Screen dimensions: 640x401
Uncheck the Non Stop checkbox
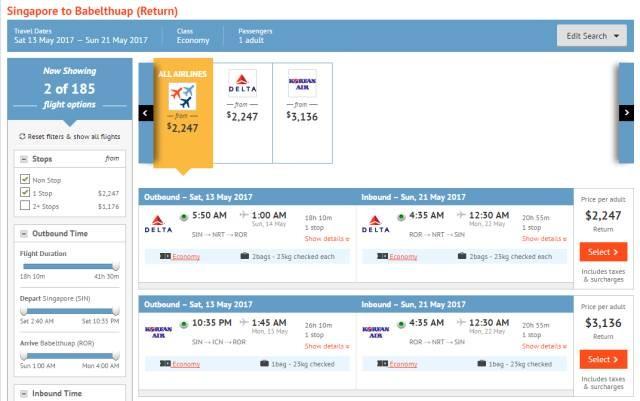click(x=25, y=179)
